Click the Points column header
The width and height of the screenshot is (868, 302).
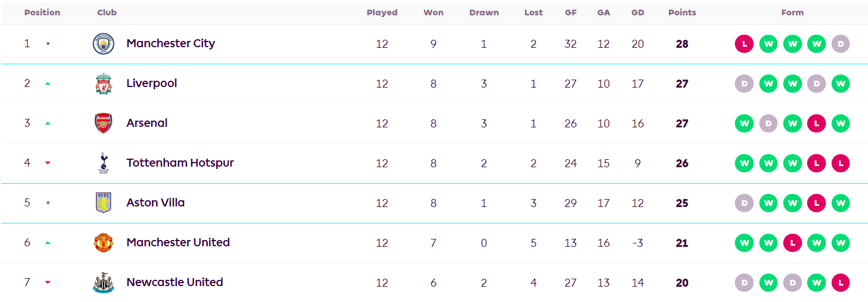tap(682, 13)
